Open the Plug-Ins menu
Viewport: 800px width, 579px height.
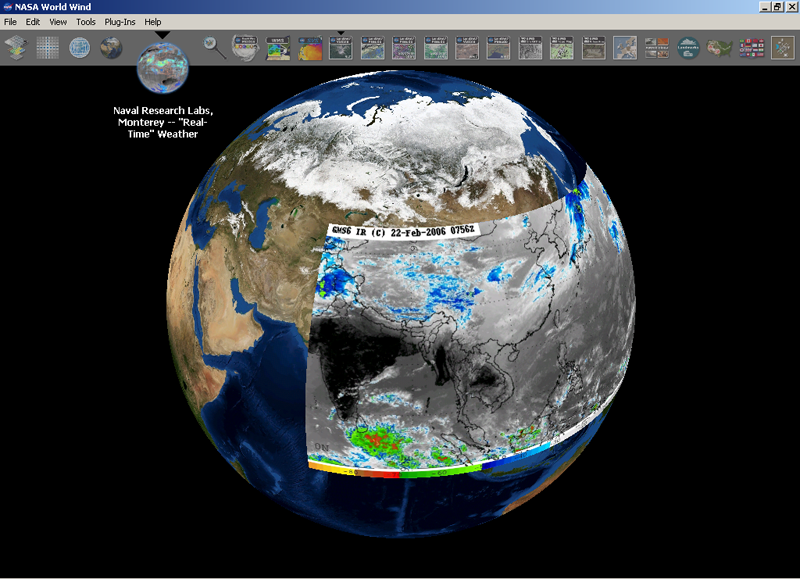[x=120, y=22]
